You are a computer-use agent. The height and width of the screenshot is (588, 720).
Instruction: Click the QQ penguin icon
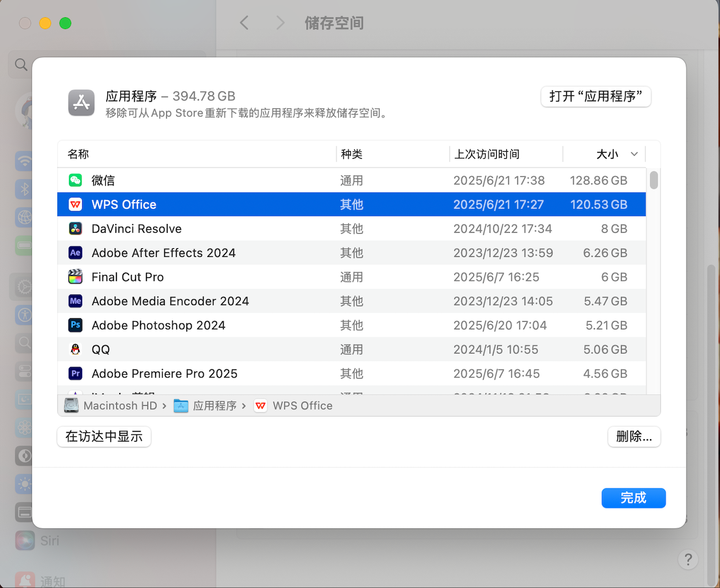(x=75, y=350)
